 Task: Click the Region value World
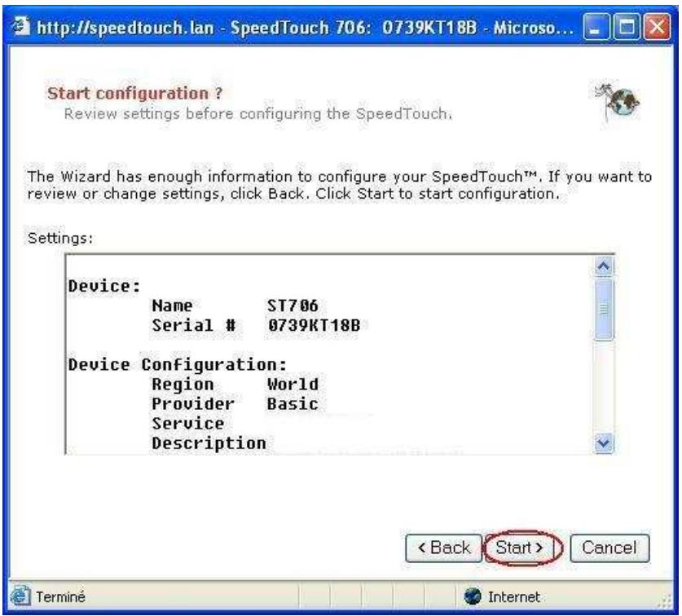click(x=293, y=385)
